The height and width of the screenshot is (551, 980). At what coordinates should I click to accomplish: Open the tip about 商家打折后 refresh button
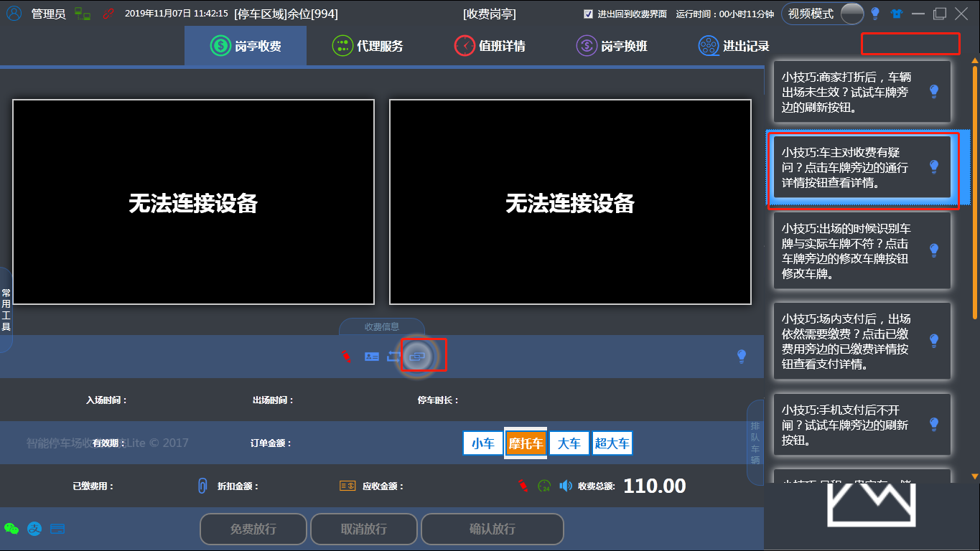click(x=862, y=91)
